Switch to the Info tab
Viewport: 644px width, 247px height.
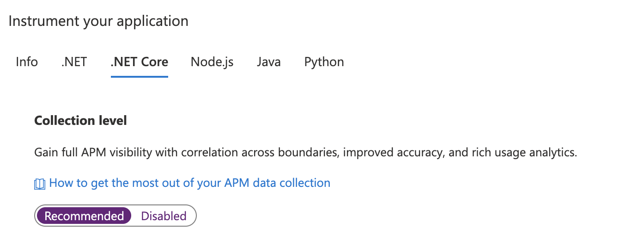pos(27,62)
